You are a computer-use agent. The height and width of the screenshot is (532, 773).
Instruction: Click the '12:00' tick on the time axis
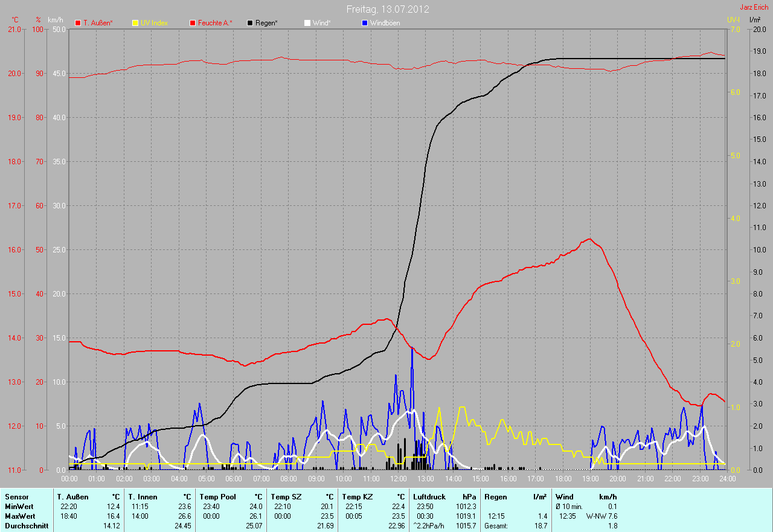pyautogui.click(x=399, y=479)
